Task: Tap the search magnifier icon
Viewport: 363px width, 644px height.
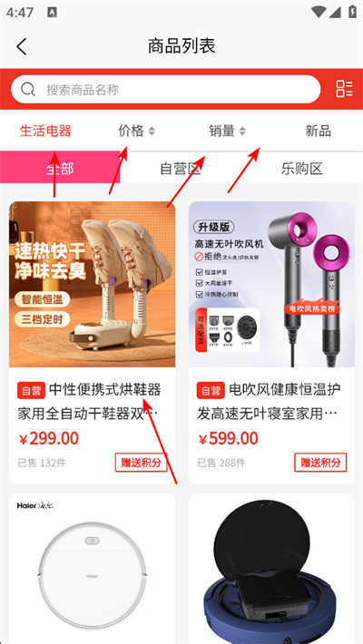Action: [28, 89]
